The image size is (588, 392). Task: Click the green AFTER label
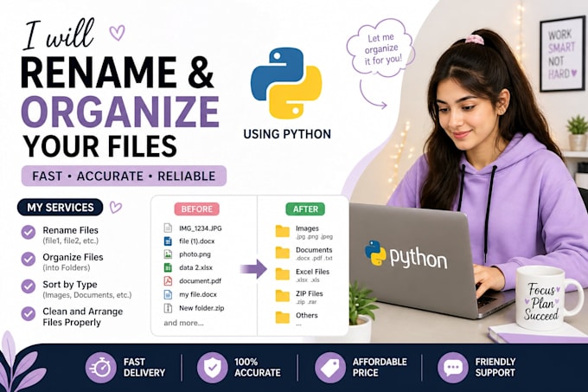tap(305, 209)
